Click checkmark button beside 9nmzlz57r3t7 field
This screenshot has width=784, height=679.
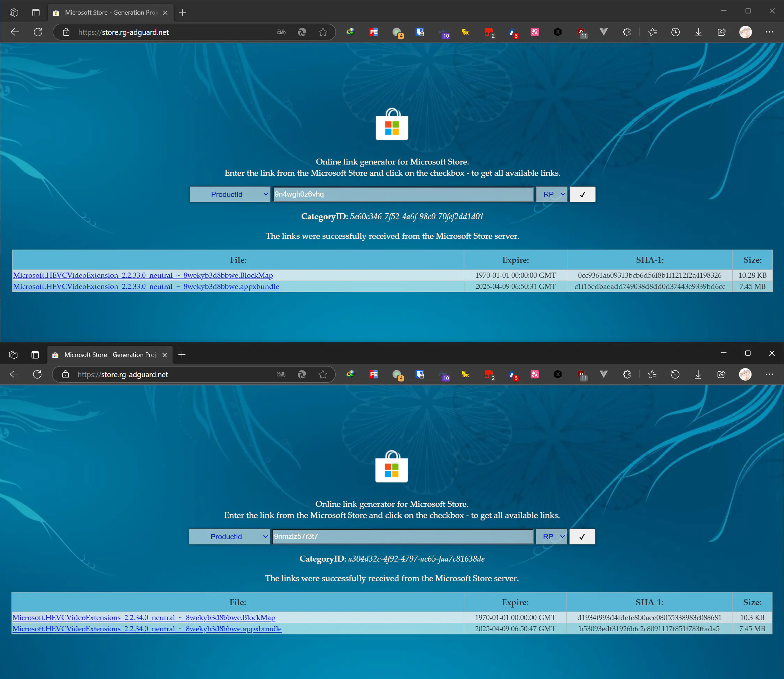pyautogui.click(x=582, y=536)
